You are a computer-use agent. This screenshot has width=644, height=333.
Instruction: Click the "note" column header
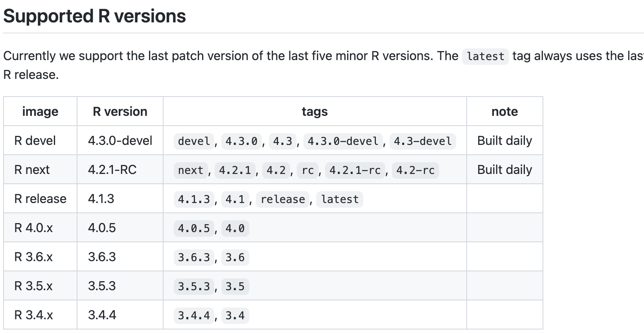[x=504, y=112]
